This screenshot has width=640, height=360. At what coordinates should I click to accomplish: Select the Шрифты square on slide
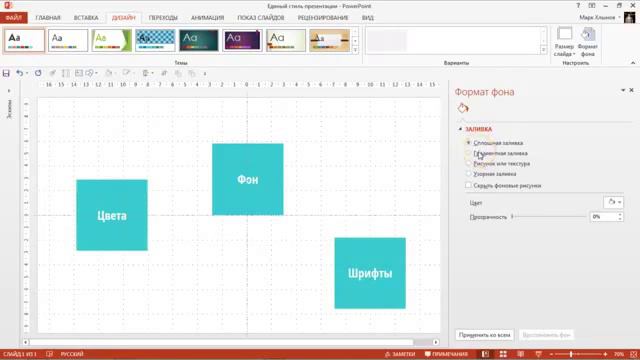pyautogui.click(x=370, y=273)
